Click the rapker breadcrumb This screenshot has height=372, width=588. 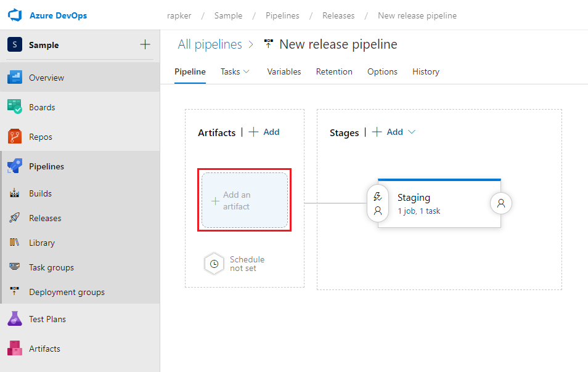coord(179,16)
